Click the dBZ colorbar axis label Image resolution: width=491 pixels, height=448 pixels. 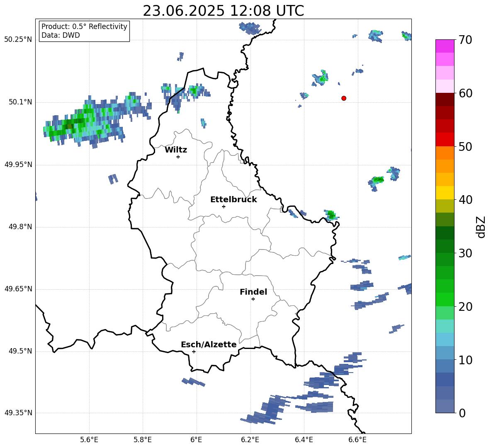tap(481, 227)
